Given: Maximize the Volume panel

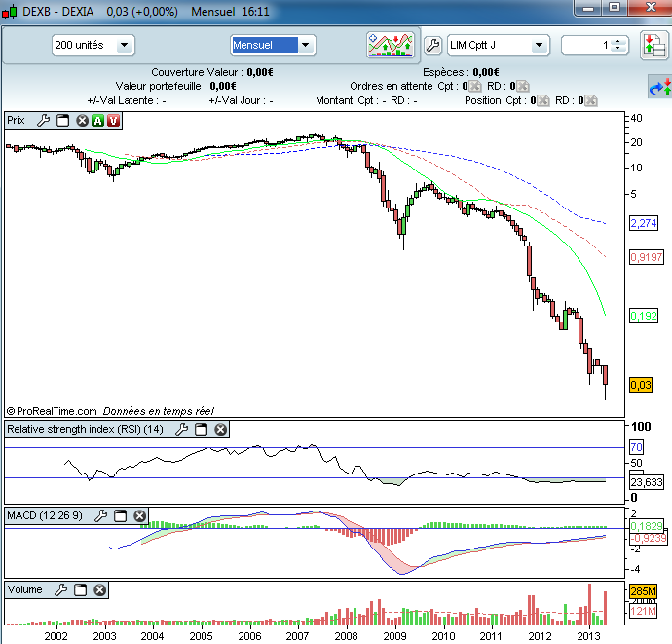Looking at the screenshot, I should coord(80,590).
